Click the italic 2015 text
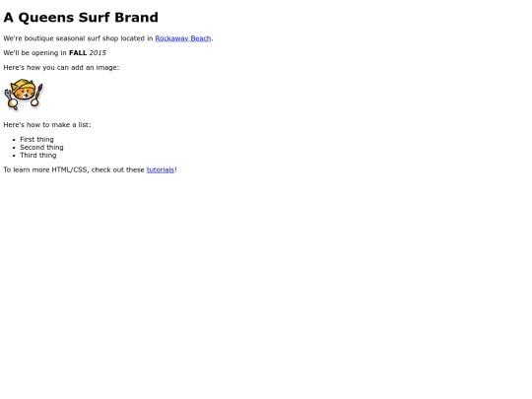Screen dimensions: 532x399 (98, 53)
